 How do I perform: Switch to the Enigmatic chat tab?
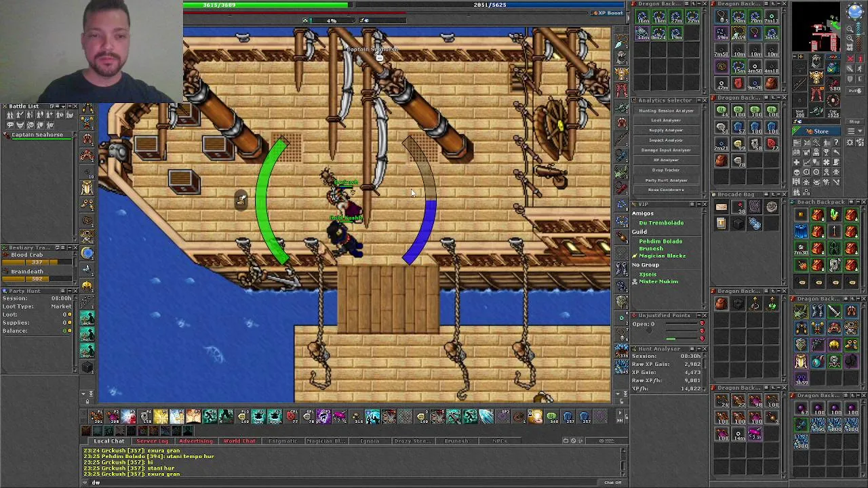pyautogui.click(x=283, y=441)
